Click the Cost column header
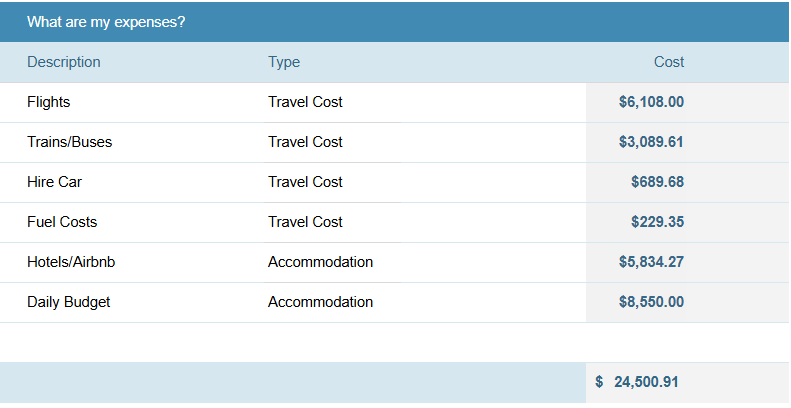791x408 pixels. point(669,62)
